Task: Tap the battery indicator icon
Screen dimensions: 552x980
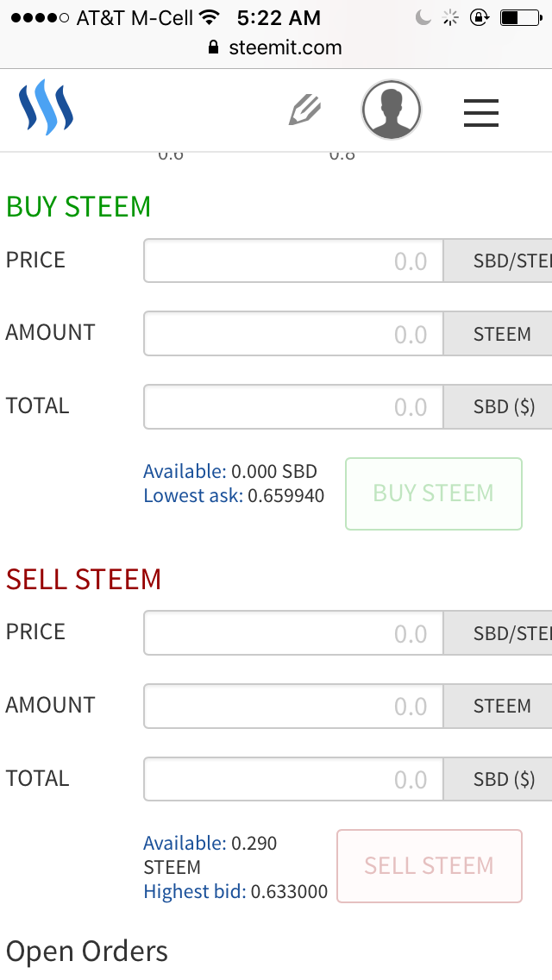Action: 521,18
